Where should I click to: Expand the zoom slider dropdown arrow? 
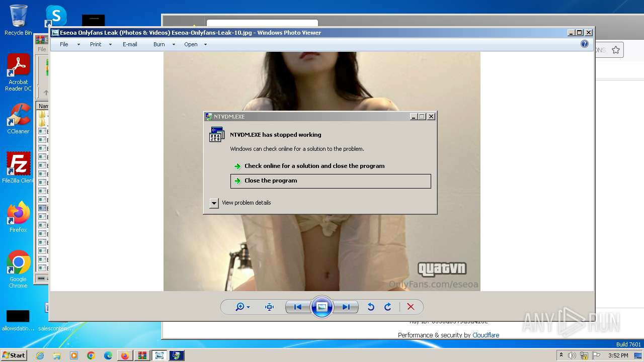pyautogui.click(x=248, y=307)
